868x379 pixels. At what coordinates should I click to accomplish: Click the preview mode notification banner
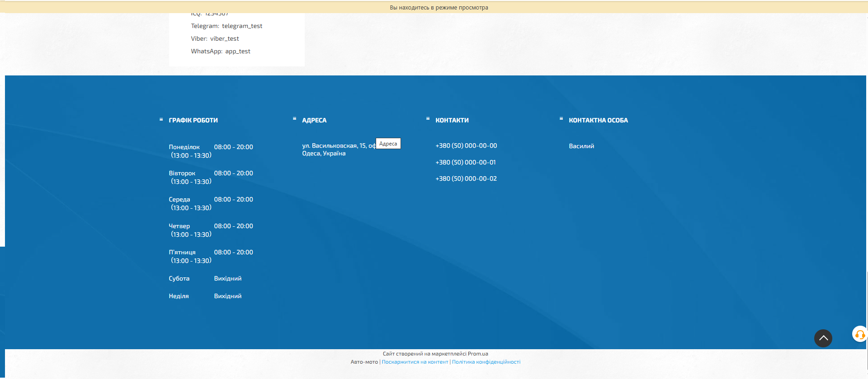click(x=439, y=7)
